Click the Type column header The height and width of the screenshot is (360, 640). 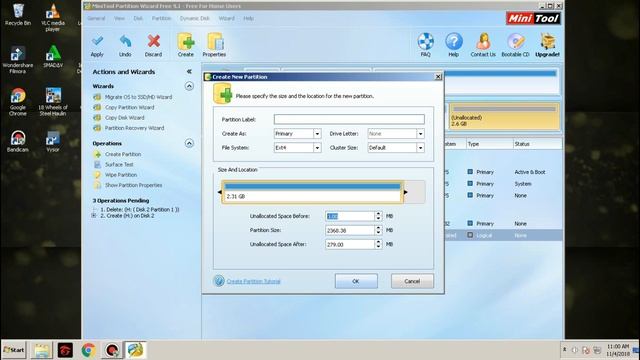(x=489, y=144)
